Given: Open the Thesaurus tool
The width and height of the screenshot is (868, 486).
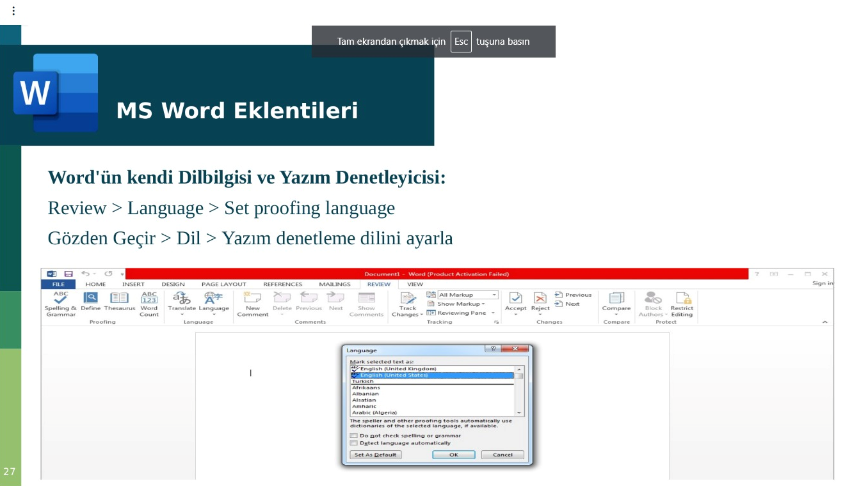Looking at the screenshot, I should coord(120,302).
